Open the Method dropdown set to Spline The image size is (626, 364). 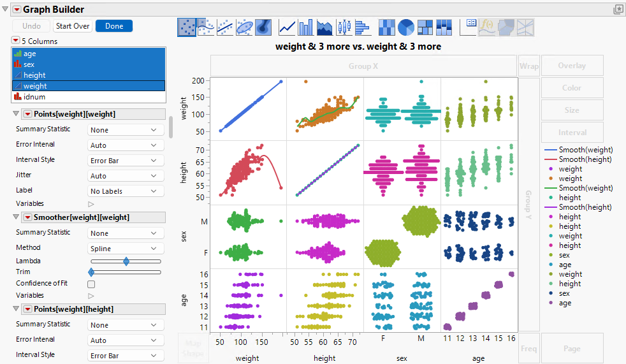click(x=124, y=249)
